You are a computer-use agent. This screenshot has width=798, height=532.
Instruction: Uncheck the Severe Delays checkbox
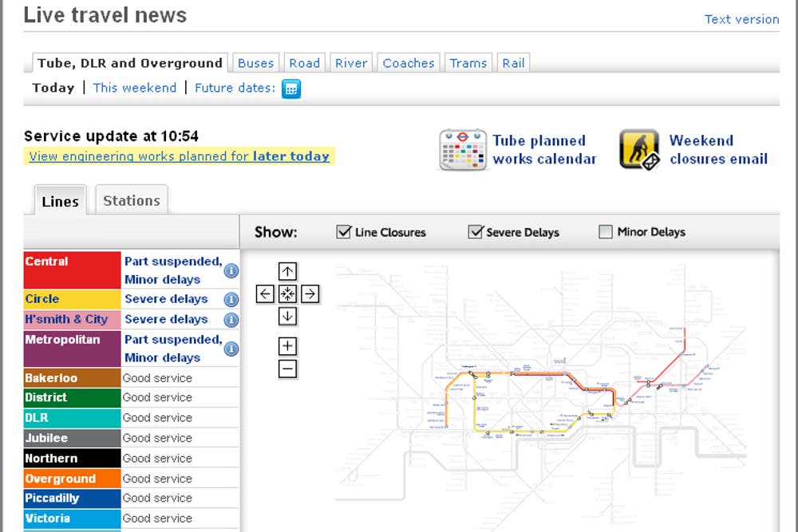click(x=476, y=232)
